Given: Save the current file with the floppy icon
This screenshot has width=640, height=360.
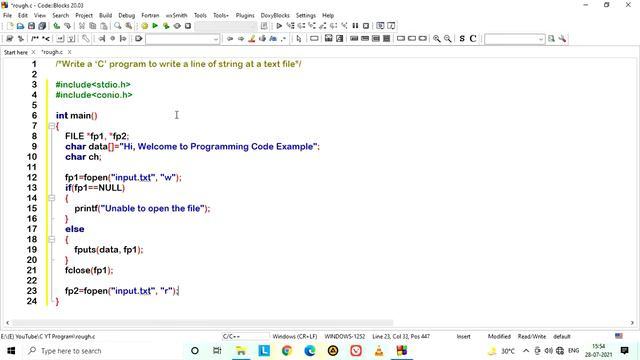Looking at the screenshot, I should (31, 26).
